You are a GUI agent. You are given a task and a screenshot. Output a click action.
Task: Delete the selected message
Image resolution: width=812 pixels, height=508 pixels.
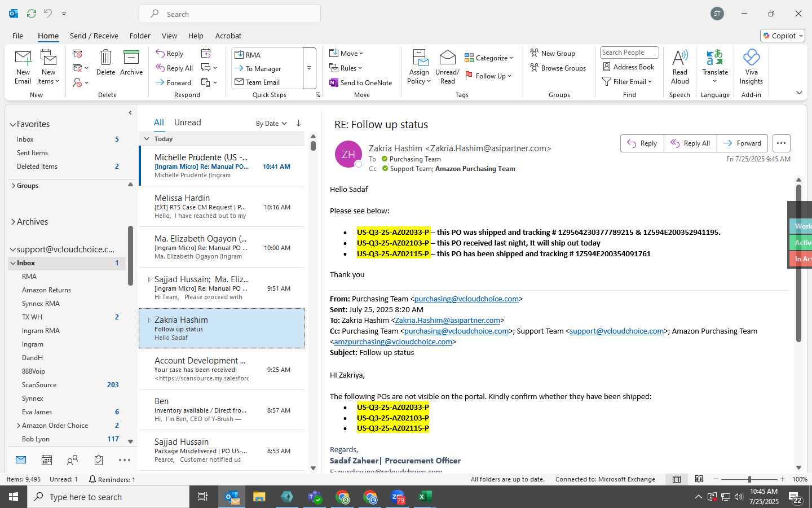(105, 63)
